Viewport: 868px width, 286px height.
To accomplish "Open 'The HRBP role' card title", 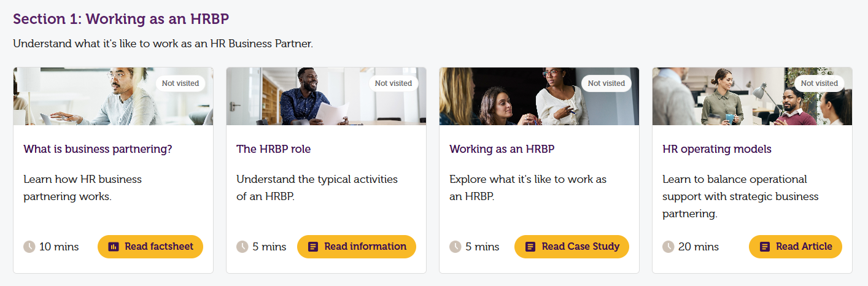I will tap(274, 149).
